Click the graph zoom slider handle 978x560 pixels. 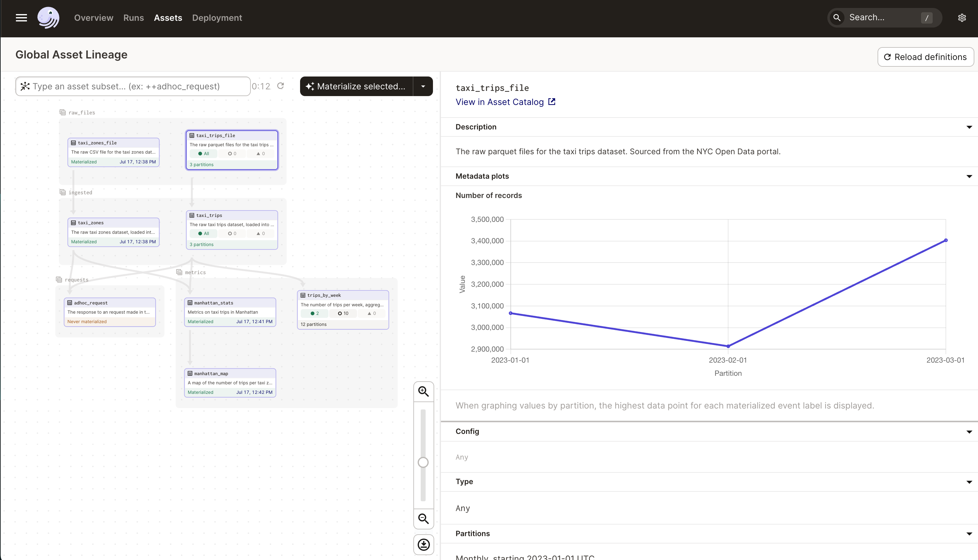[x=423, y=462]
